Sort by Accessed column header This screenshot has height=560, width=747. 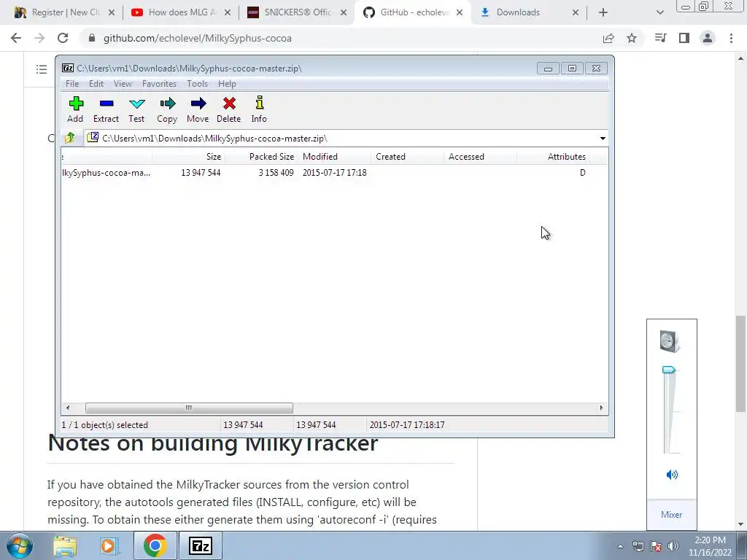pos(480,157)
